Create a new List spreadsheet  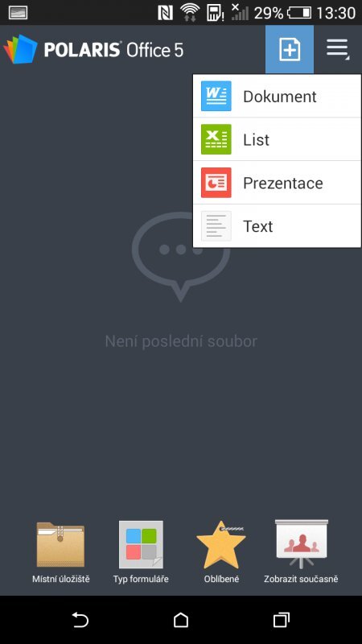point(277,139)
